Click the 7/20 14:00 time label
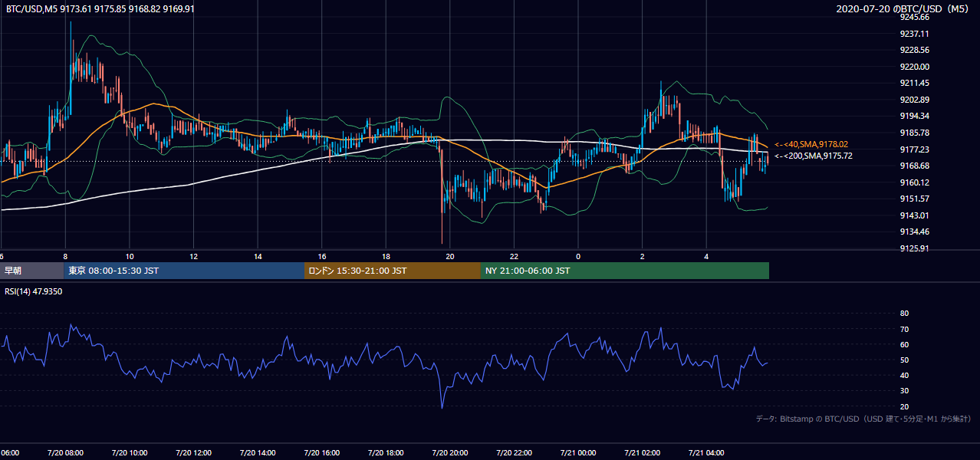Image resolution: width=980 pixels, height=460 pixels. click(x=257, y=452)
